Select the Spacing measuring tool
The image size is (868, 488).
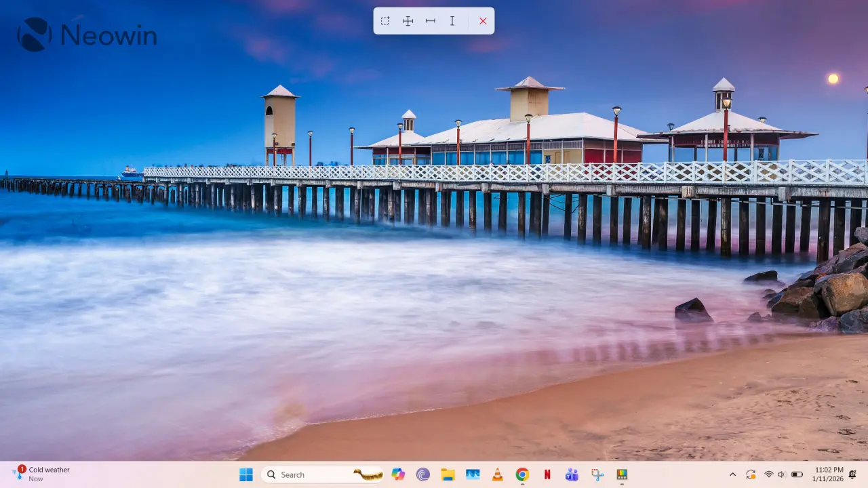[408, 21]
